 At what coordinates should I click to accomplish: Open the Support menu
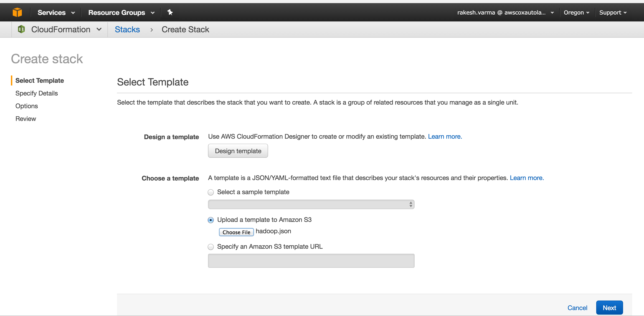tap(613, 13)
